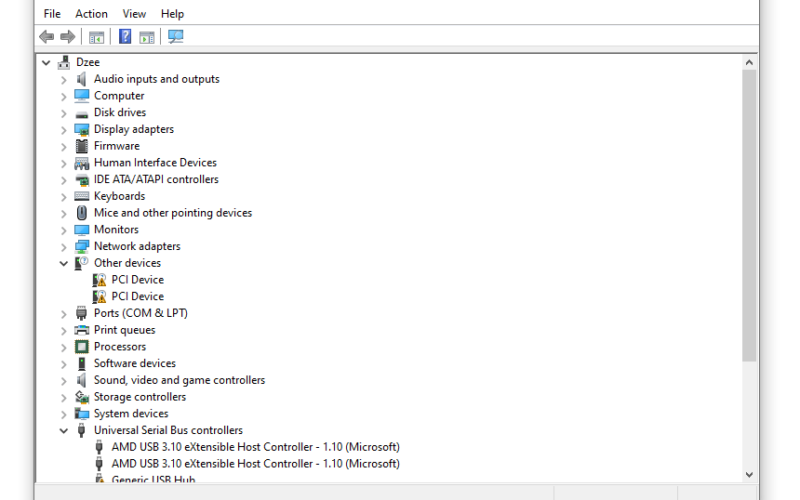The height and width of the screenshot is (500, 800).
Task: Click the Processors icon
Action: [x=82, y=347]
